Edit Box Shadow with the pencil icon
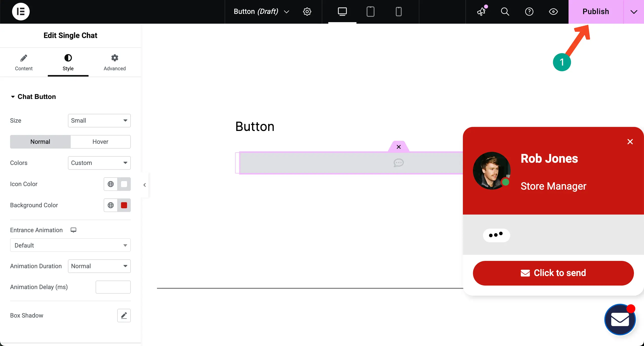 click(x=124, y=316)
